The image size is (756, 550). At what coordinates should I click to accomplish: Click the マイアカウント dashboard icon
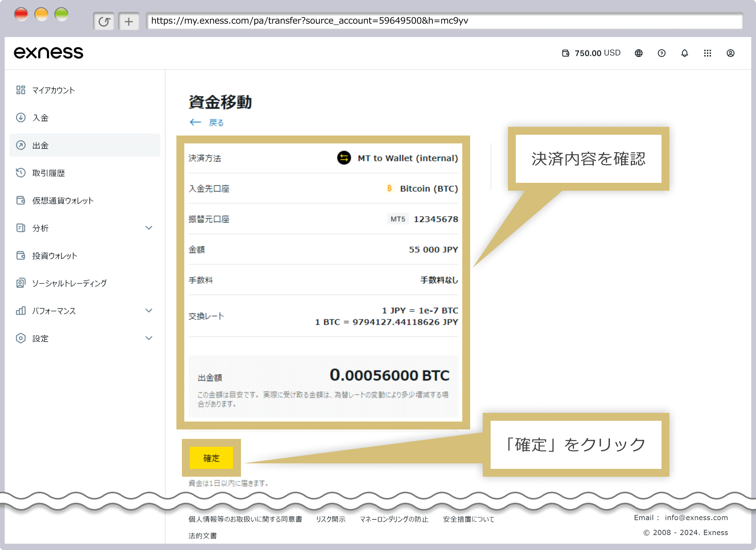click(21, 90)
